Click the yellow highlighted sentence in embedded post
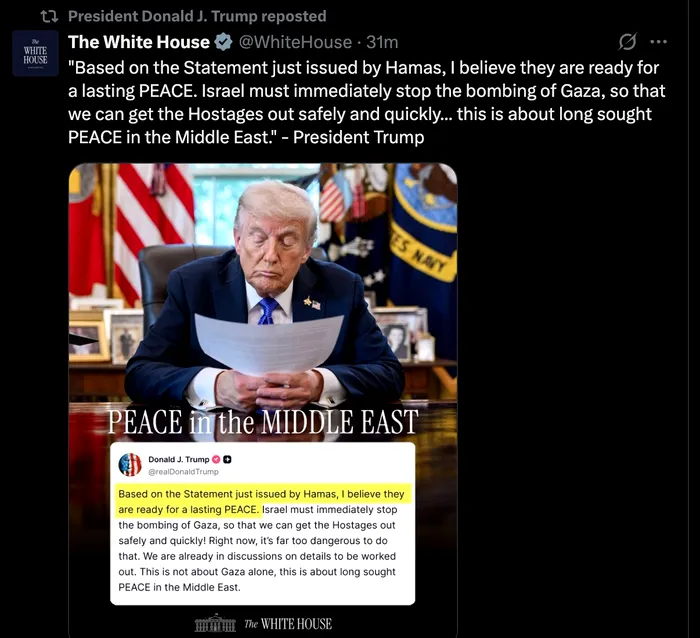The image size is (700, 638). [x=263, y=501]
